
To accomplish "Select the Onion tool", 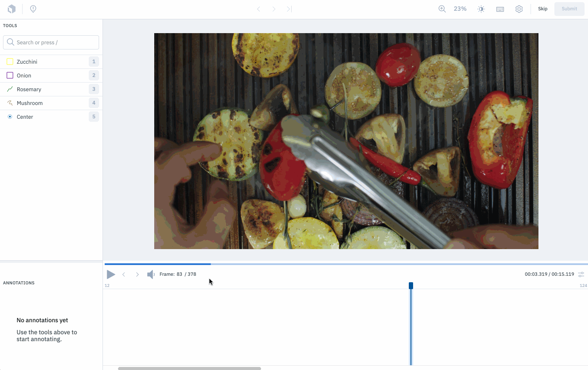I will (x=51, y=75).
